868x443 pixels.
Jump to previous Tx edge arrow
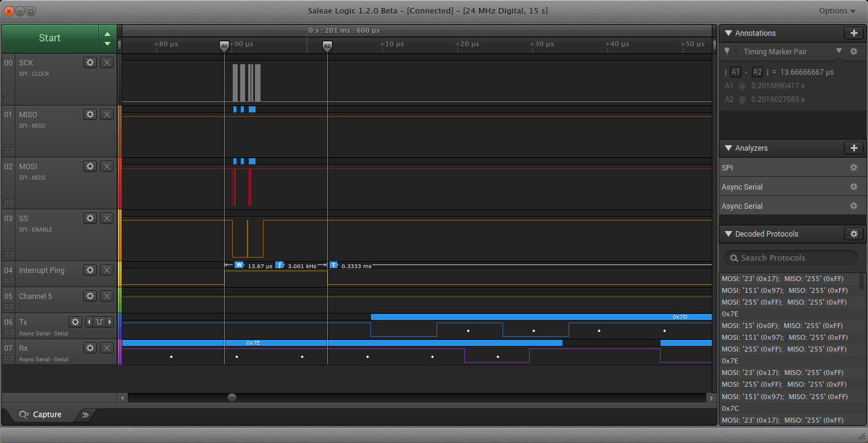pyautogui.click(x=88, y=322)
